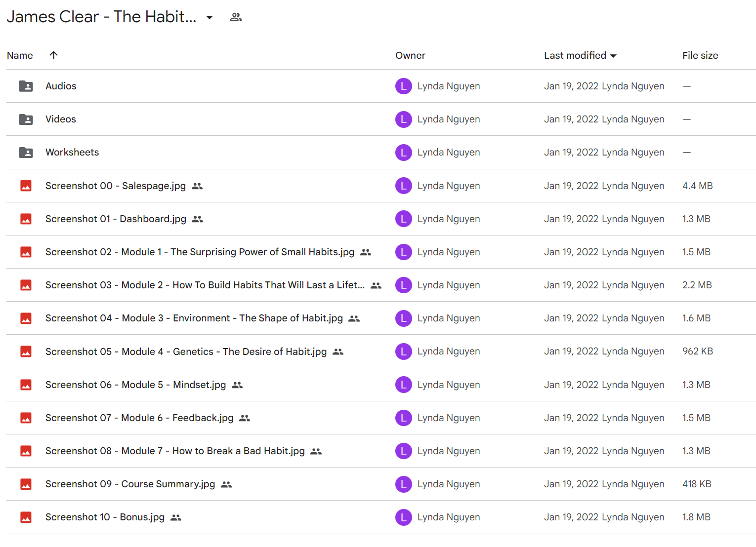Open Screenshot 07 - Module 6 - Feedback.jpg
The height and width of the screenshot is (547, 756).
tap(139, 418)
